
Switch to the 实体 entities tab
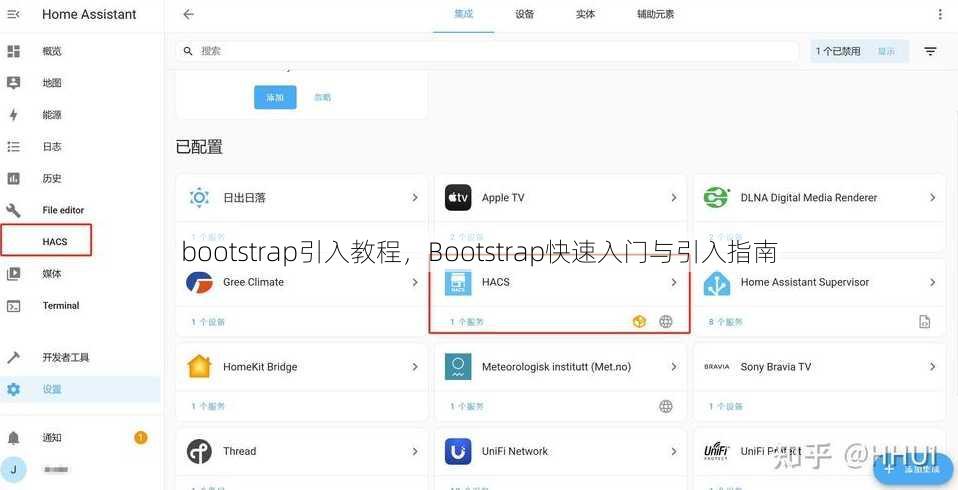click(x=585, y=14)
